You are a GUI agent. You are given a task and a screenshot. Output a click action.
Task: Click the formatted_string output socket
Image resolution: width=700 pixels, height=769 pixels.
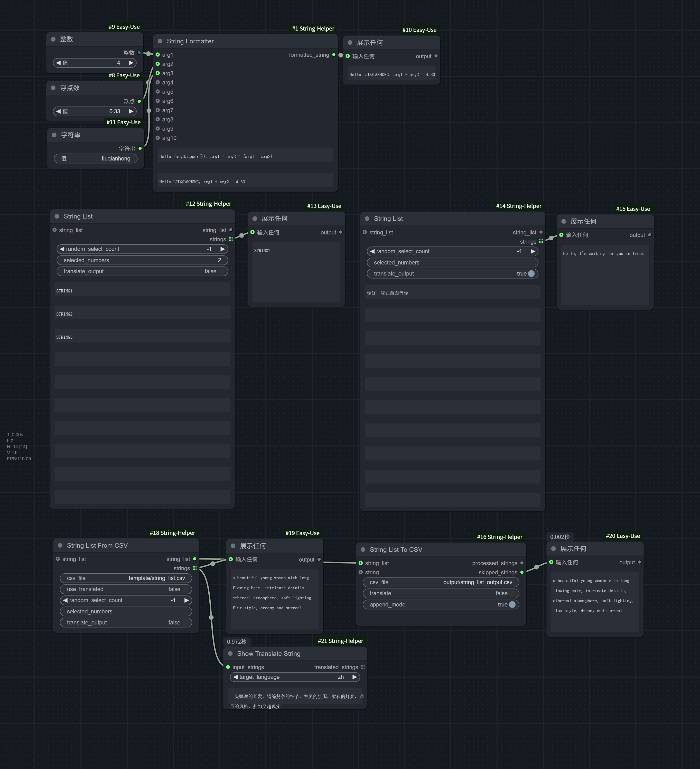point(334,54)
